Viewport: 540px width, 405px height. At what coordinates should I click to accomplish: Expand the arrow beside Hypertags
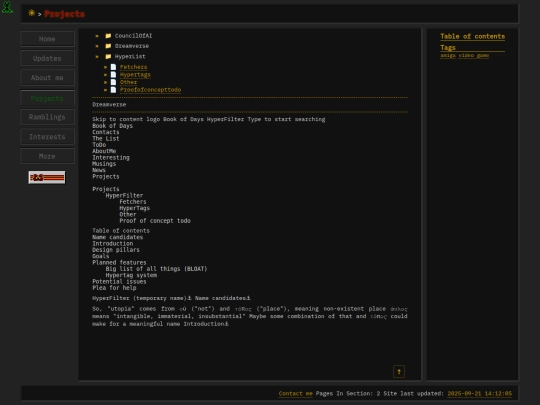click(x=106, y=75)
